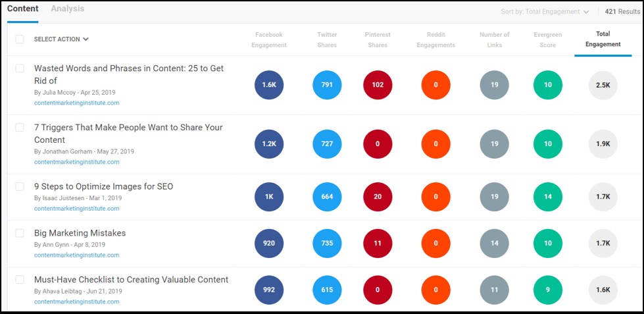644x314 pixels.
Task: Click the 14 Evergreen Score circle
Action: coord(548,197)
